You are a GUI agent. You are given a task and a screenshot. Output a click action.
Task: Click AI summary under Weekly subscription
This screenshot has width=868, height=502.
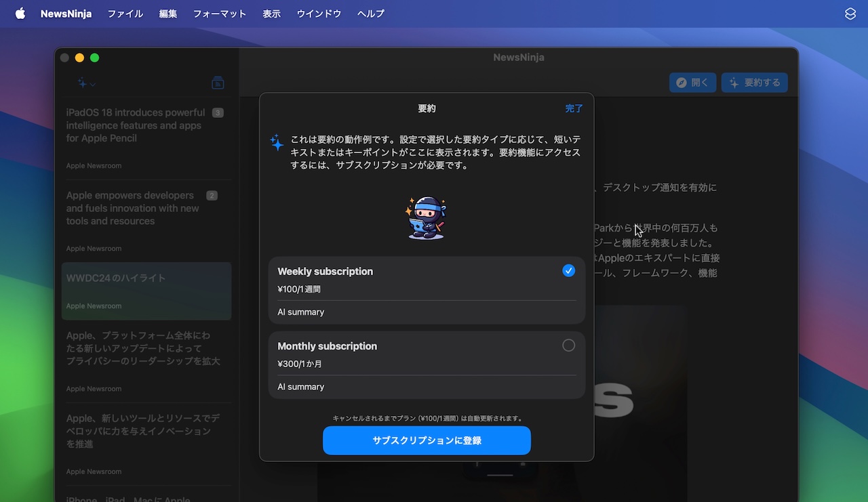tap(301, 312)
